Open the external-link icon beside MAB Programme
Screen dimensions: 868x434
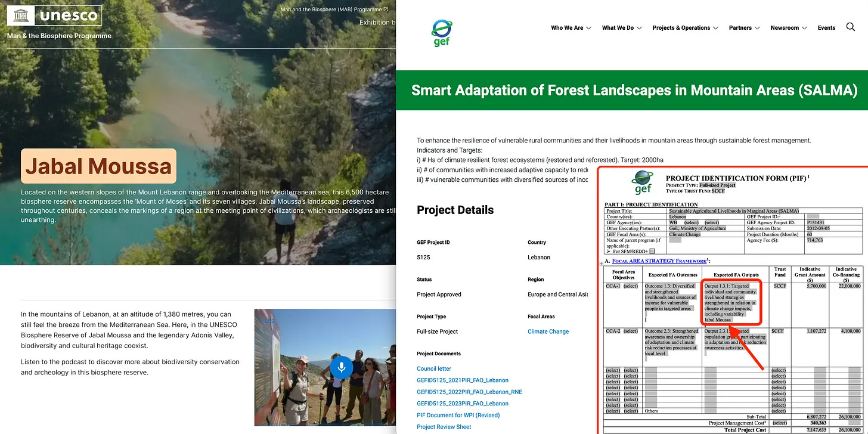(386, 10)
